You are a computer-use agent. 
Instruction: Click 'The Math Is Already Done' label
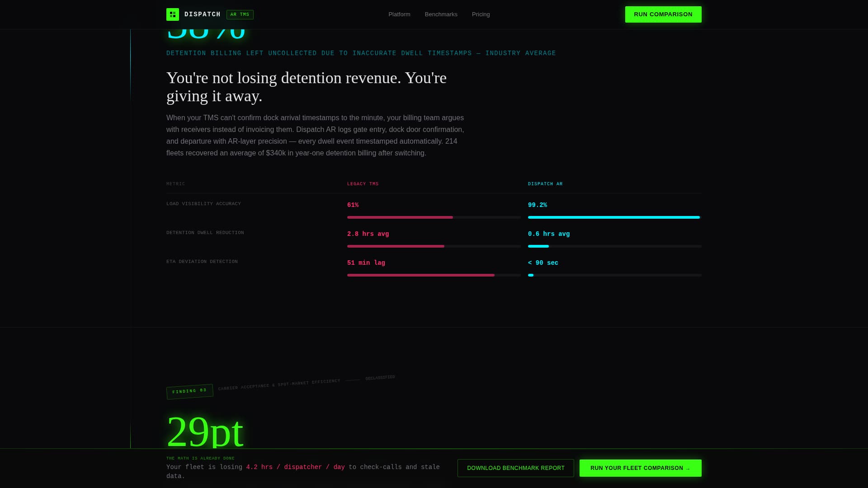click(x=200, y=458)
